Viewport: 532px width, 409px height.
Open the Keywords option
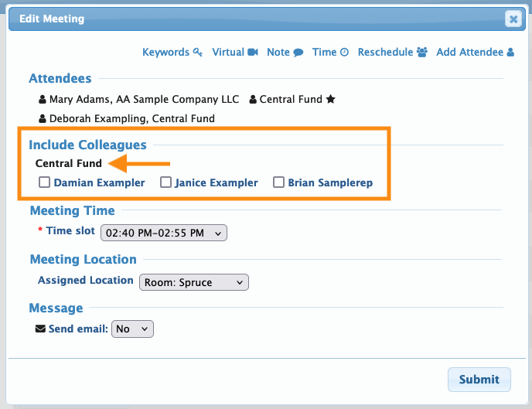point(165,53)
